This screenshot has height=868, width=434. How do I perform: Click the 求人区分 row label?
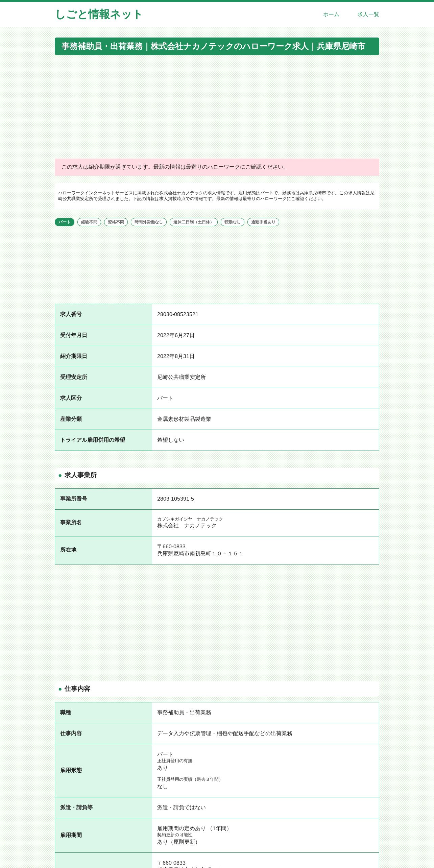click(x=71, y=398)
